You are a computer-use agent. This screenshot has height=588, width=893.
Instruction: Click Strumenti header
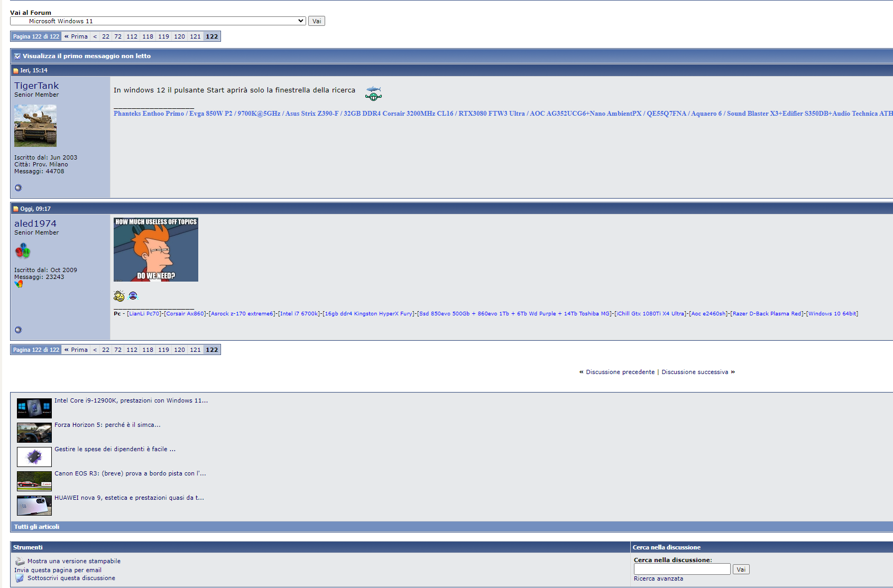28,547
